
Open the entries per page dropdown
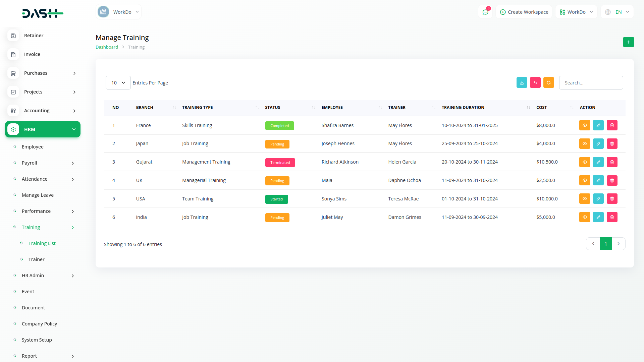118,83
